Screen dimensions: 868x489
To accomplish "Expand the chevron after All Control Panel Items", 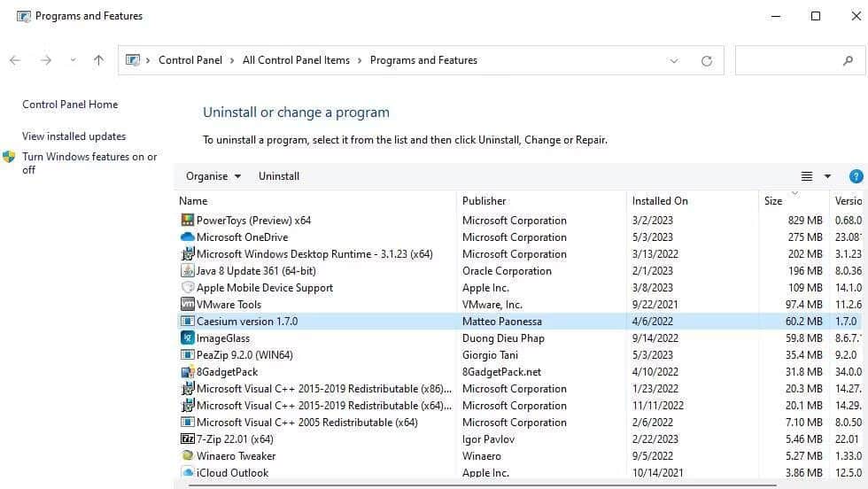I will (x=360, y=60).
